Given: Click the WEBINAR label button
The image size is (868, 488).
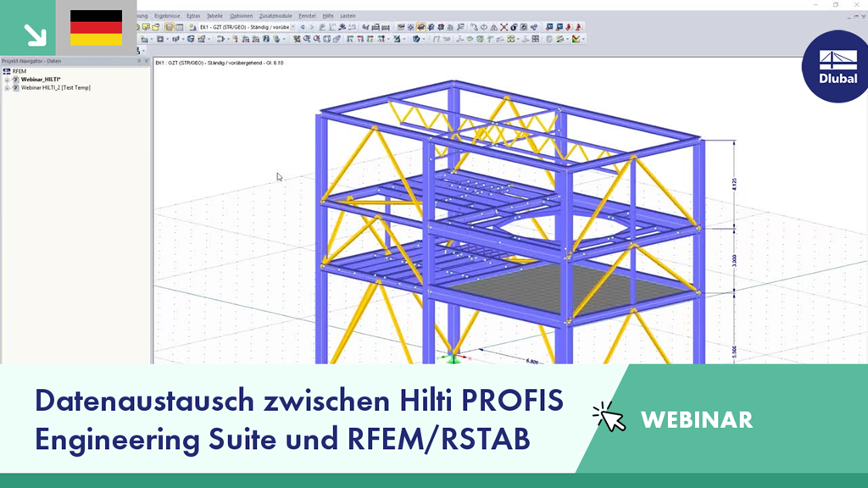Looking at the screenshot, I should (697, 420).
